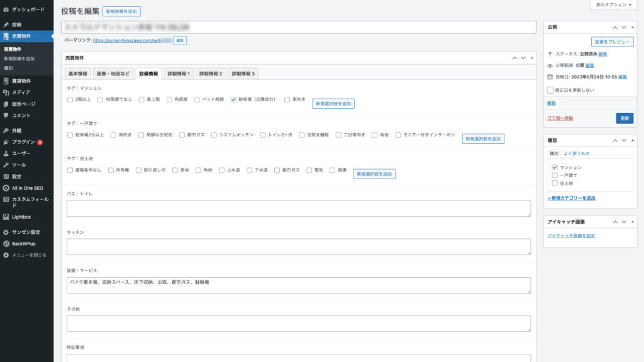Uncheck 駐車場（近隣含む） checkbox
The width and height of the screenshot is (644, 362).
[233, 99]
